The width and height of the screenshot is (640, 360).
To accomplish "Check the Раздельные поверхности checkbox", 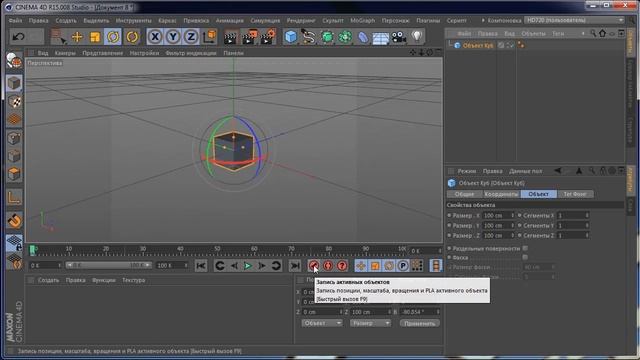I will pos(525,248).
